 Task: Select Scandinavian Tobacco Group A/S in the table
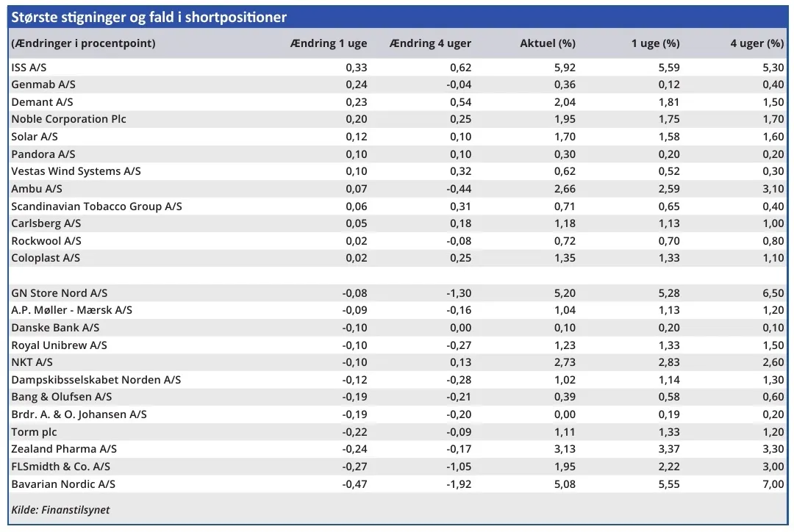click(96, 206)
